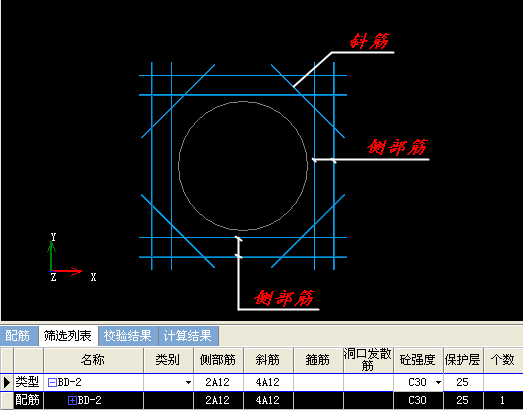Edit the 保护层 value 25 in type row
The width and height of the screenshot is (523, 410).
[x=463, y=382]
